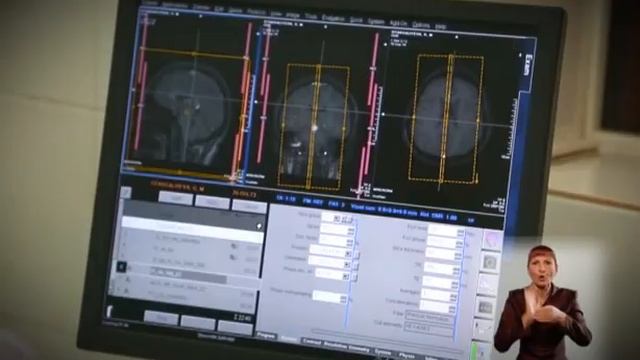Open the Phase enc. dir. dropdown
This screenshot has width=640, height=360.
333,275
